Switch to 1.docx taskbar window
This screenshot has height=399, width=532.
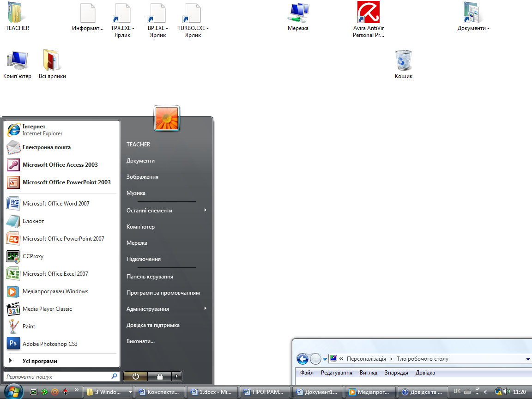(213, 392)
